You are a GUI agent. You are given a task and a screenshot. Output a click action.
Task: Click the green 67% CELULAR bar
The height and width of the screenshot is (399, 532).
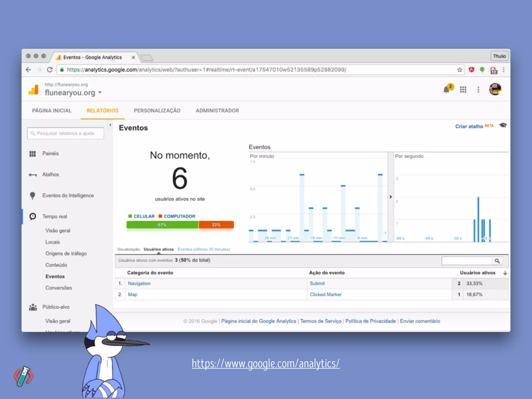(x=162, y=225)
